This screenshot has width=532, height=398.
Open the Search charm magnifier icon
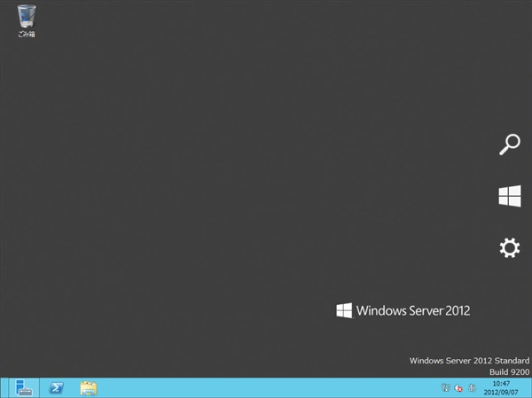pos(510,144)
